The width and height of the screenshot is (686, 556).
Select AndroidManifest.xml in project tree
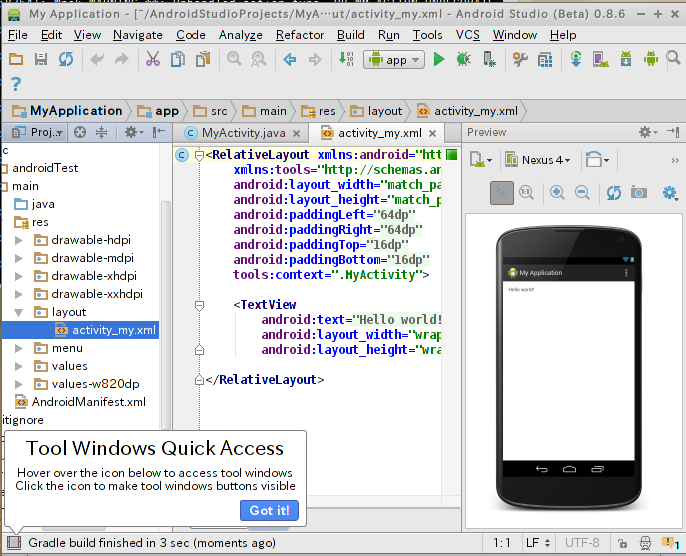88,402
